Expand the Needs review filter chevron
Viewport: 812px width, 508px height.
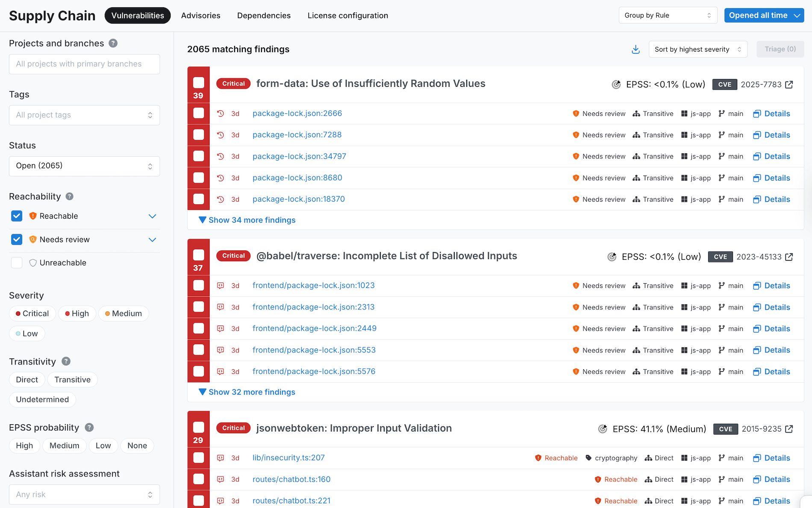tap(152, 240)
